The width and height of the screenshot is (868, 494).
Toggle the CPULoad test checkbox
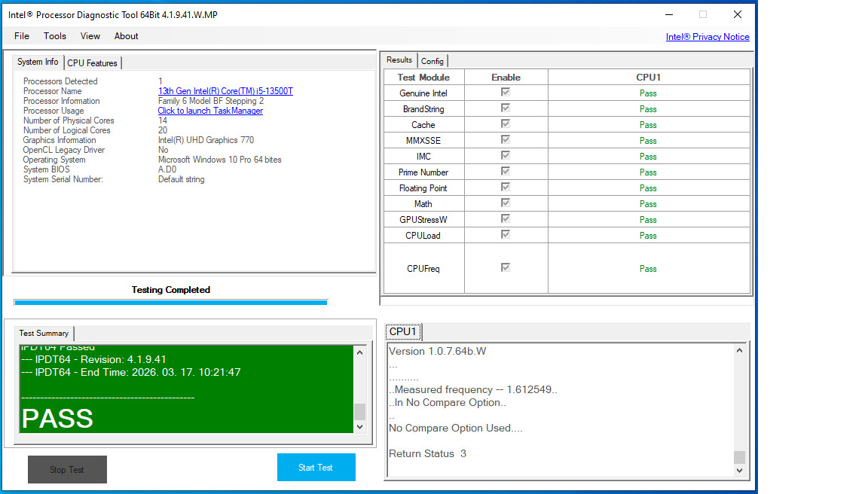(x=506, y=234)
